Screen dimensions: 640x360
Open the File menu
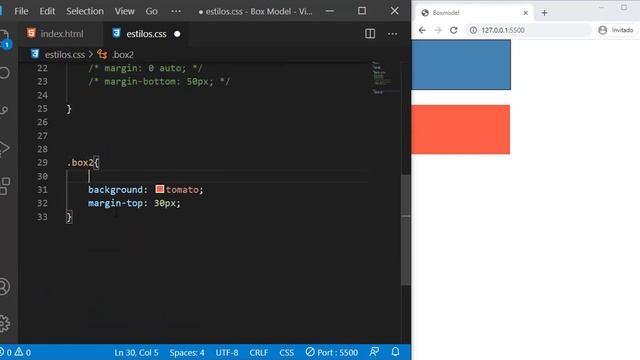point(21,11)
